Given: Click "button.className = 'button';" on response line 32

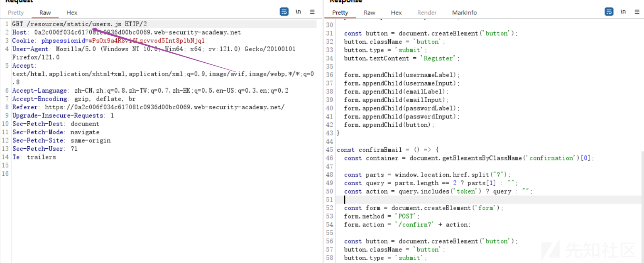Looking at the screenshot, I should click(394, 42).
